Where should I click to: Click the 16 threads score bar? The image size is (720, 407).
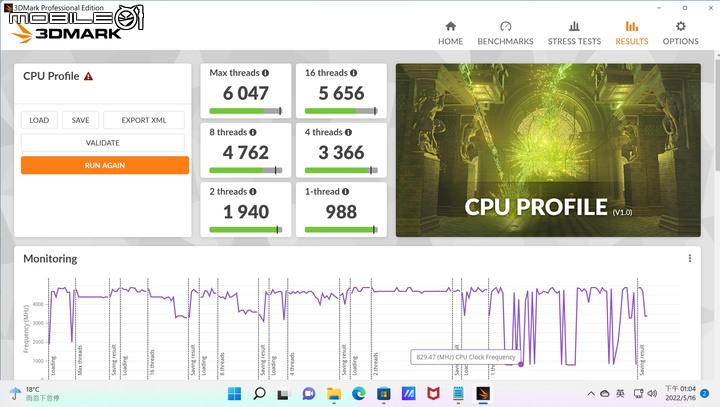pos(341,111)
